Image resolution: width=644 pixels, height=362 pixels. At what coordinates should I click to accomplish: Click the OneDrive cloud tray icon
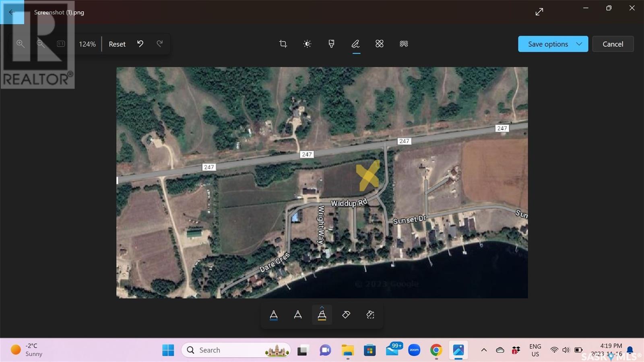pos(500,350)
